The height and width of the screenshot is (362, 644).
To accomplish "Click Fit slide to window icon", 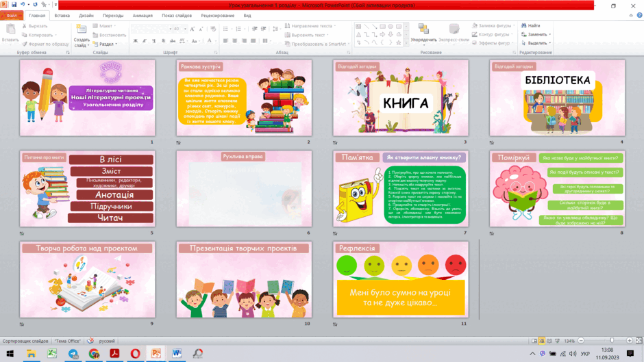I will (639, 341).
